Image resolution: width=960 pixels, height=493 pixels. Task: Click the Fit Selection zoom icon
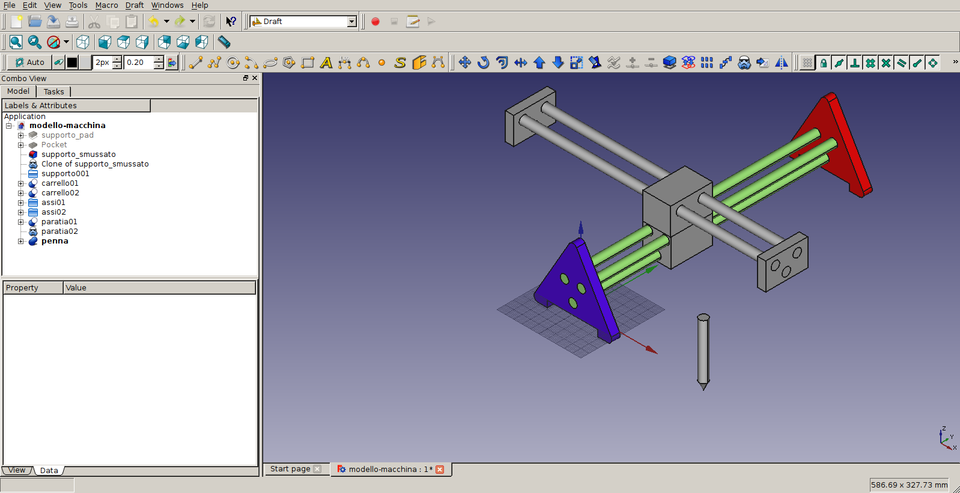[x=35, y=42]
